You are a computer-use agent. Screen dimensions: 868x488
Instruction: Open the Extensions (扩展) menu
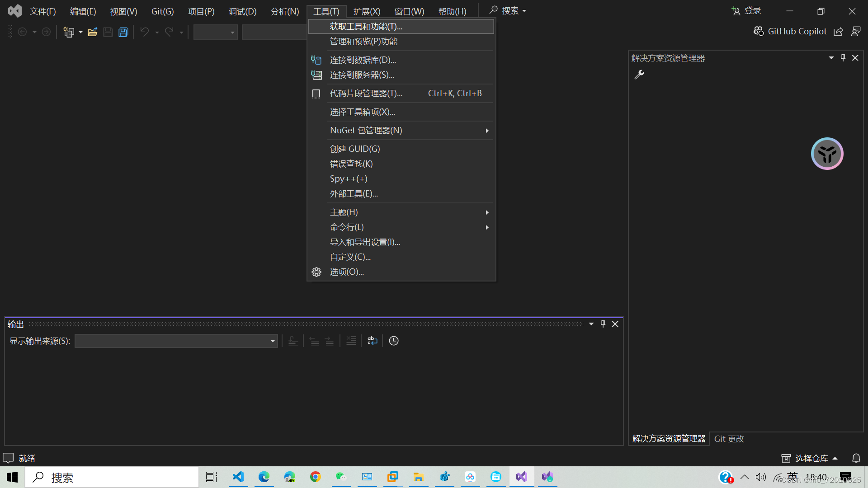tap(367, 11)
